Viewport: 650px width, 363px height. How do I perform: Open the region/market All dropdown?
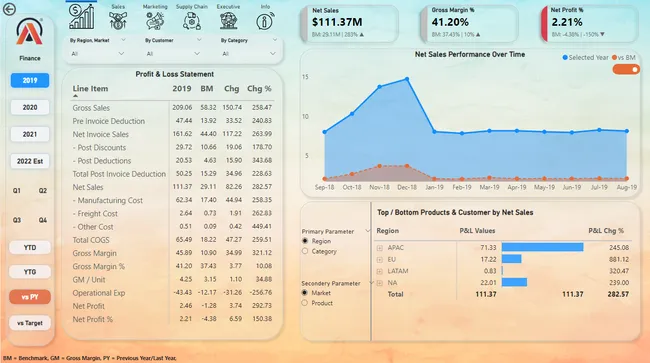[x=97, y=53]
